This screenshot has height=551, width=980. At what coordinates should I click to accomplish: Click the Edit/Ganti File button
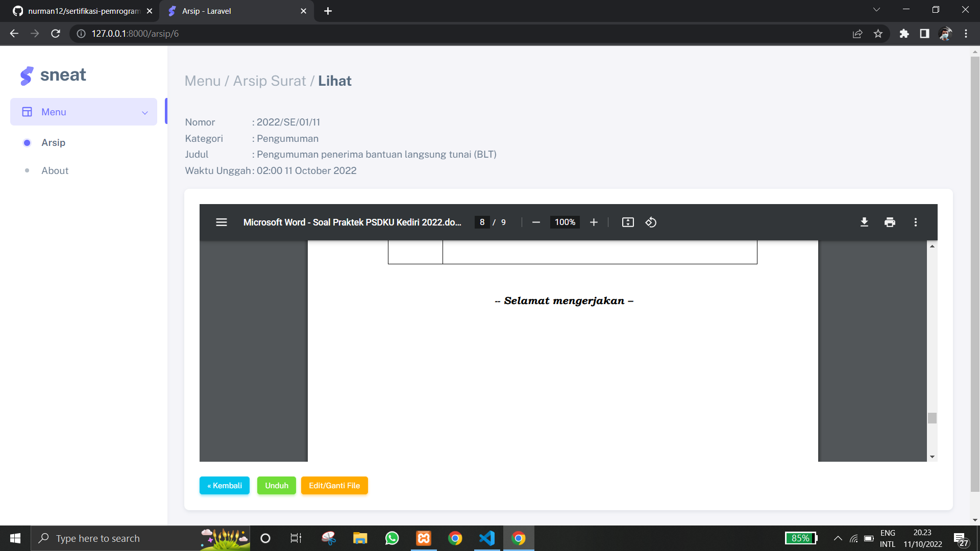click(334, 485)
